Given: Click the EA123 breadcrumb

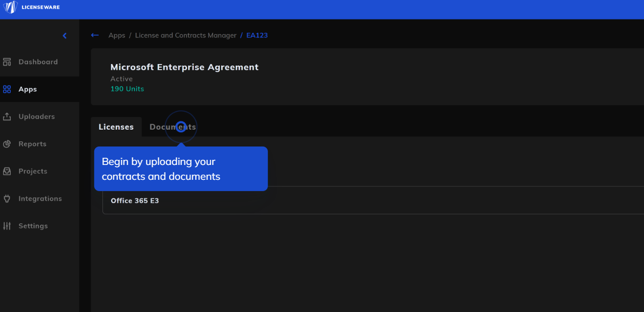Looking at the screenshot, I should (257, 35).
